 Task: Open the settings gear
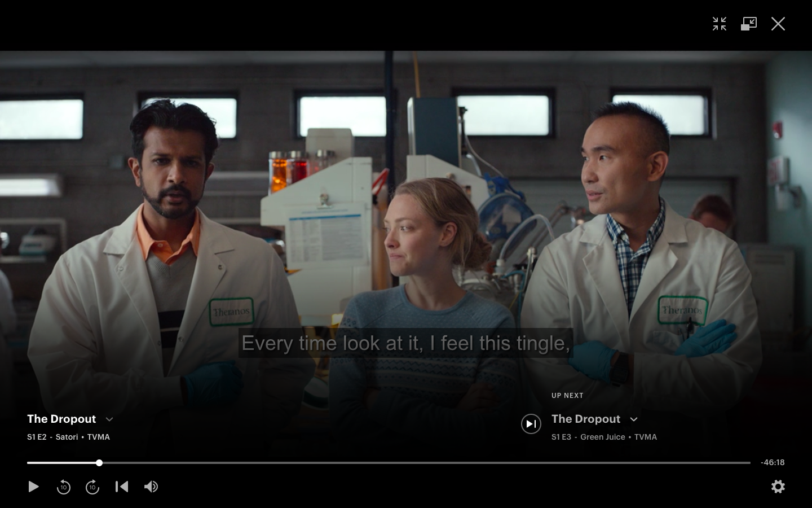[x=778, y=487]
